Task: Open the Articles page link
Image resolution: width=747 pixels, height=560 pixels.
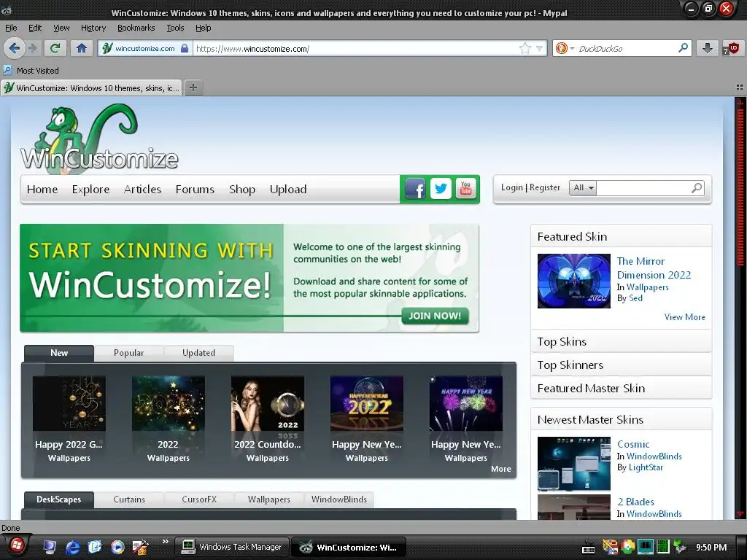Action: pos(142,189)
